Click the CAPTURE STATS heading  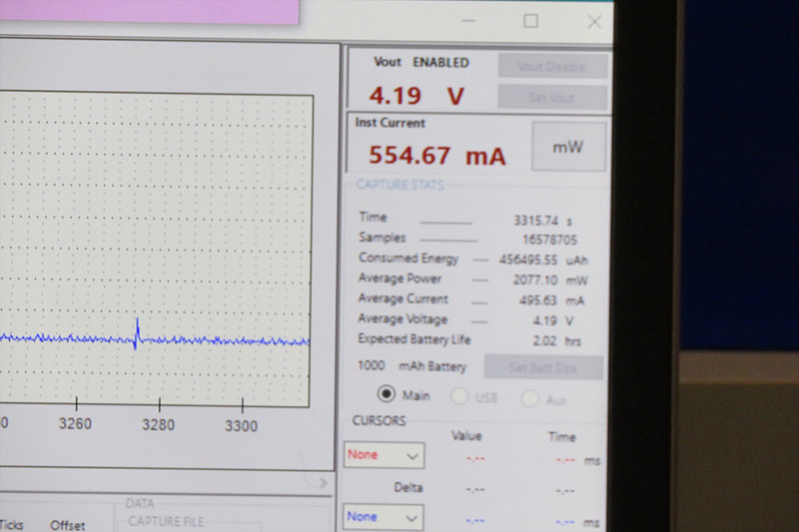click(399, 185)
